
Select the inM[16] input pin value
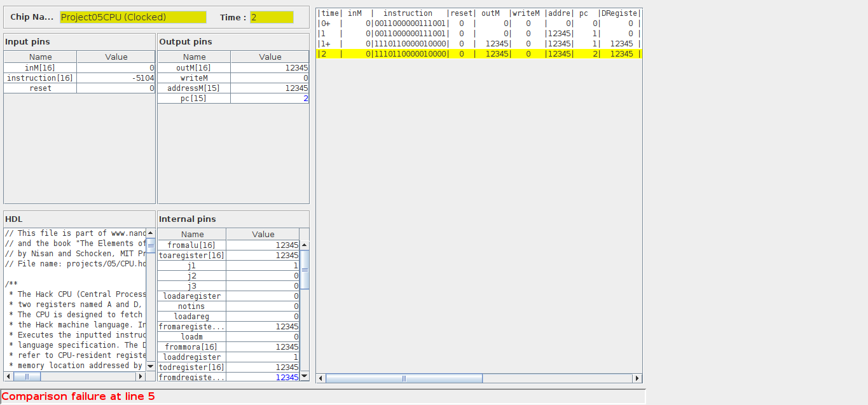116,67
